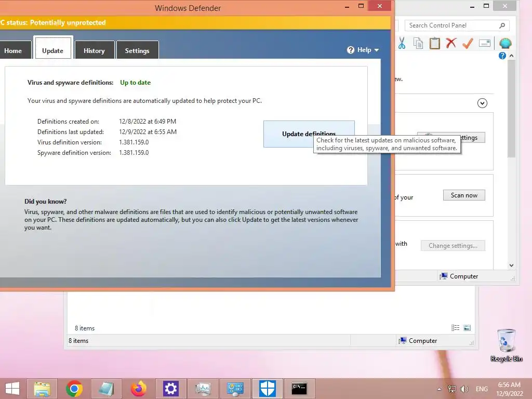This screenshot has width=532, height=399.
Task: Click the red X Delete icon in the toolbar
Action: click(x=451, y=43)
